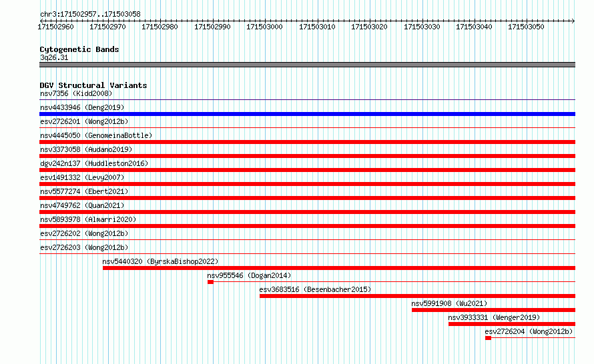
Task: Open variant esv2726201 (Wong2012b) label
Action: point(84,121)
